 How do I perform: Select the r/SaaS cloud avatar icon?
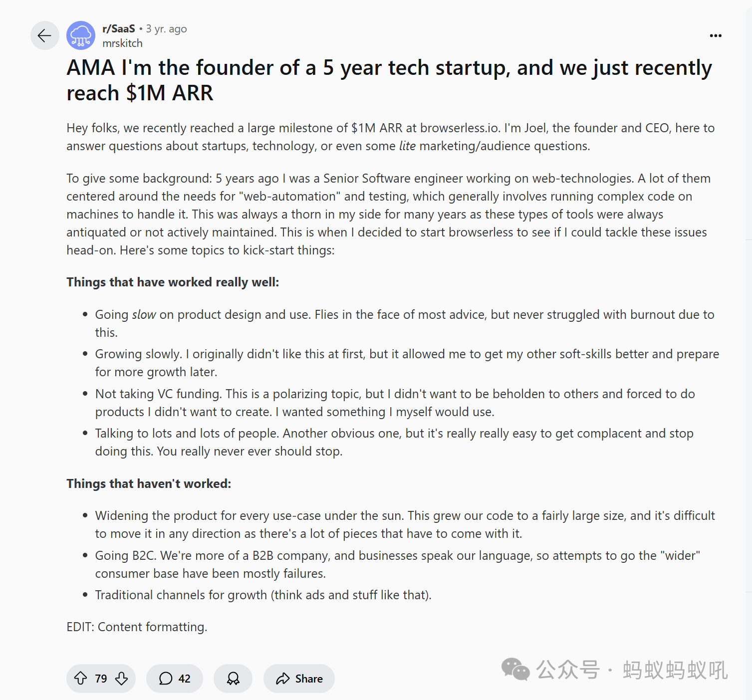click(x=80, y=35)
